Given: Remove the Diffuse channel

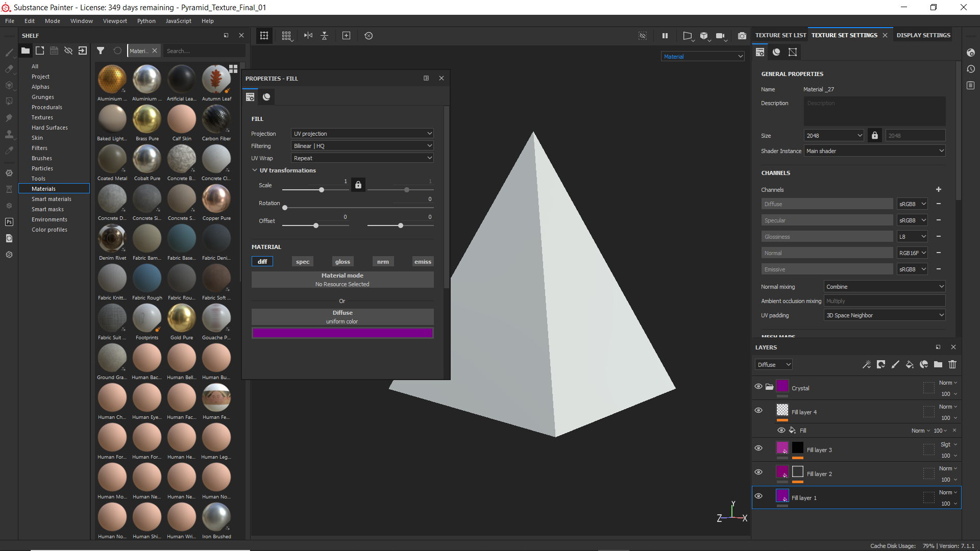Looking at the screenshot, I should 938,204.
